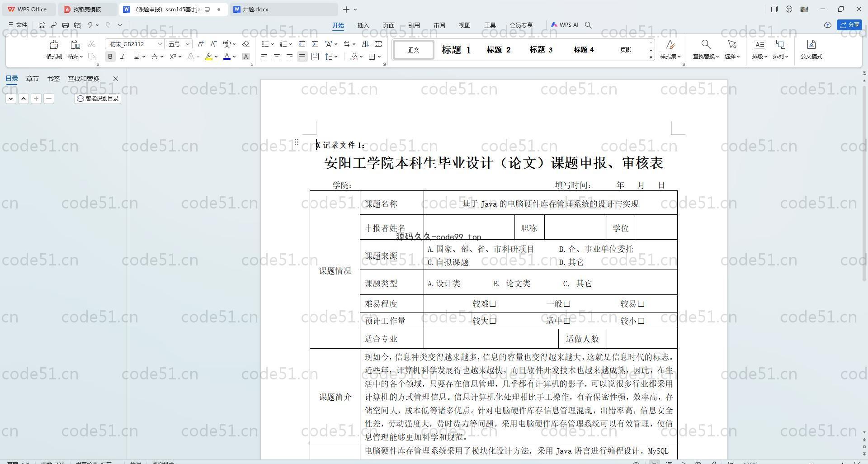Open the font size dropdown 五号
The image size is (868, 464).
tap(188, 44)
